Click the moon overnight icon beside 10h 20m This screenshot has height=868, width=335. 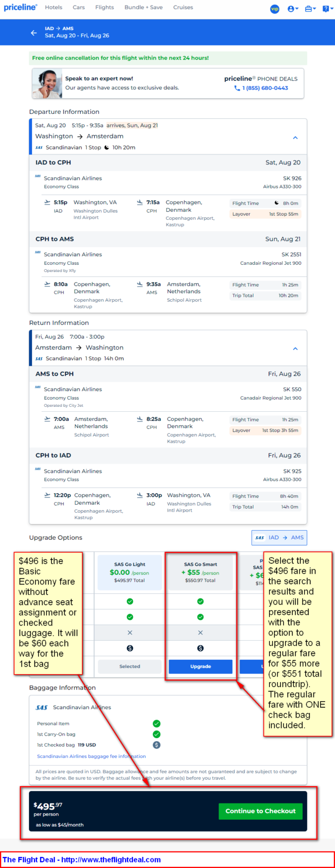pos(106,147)
